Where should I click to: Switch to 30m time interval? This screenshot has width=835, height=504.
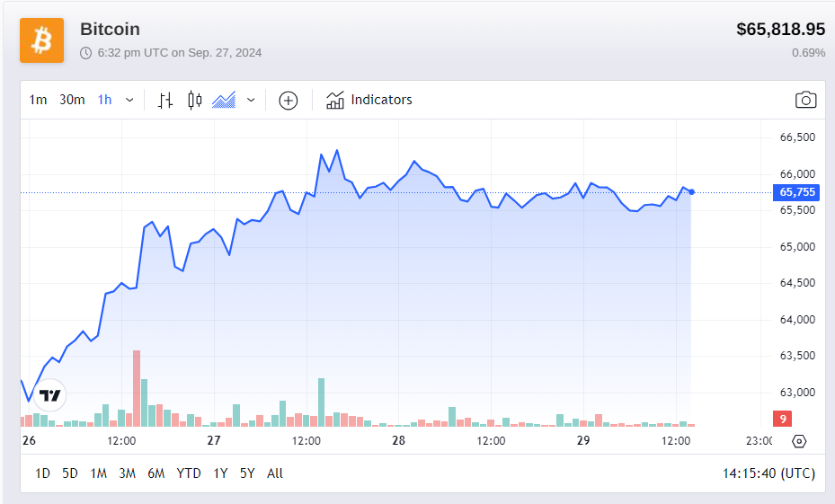tap(72, 100)
